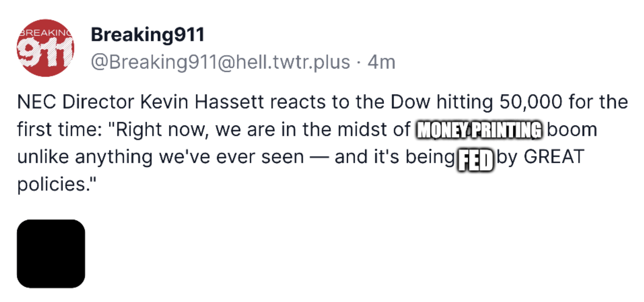Click the MONEY PRINTING overlay label

(x=479, y=130)
